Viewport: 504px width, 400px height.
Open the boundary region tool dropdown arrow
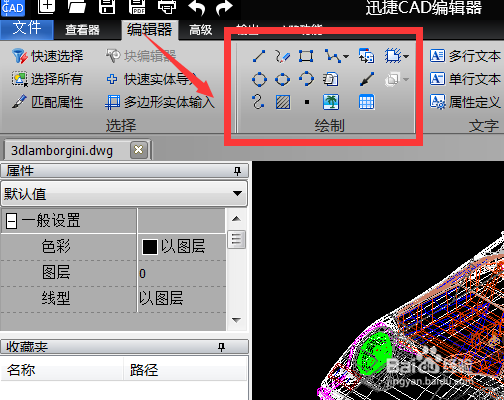[406, 56]
